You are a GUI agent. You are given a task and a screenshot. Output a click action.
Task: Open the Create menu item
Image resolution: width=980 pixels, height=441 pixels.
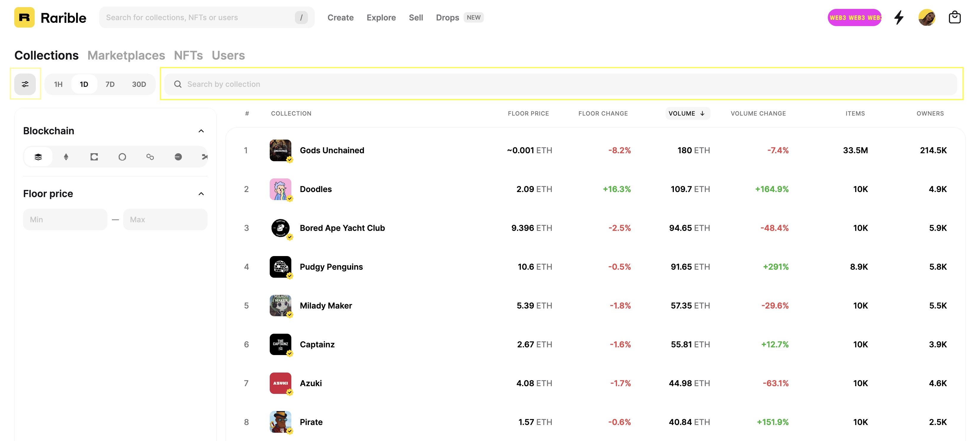pos(340,17)
